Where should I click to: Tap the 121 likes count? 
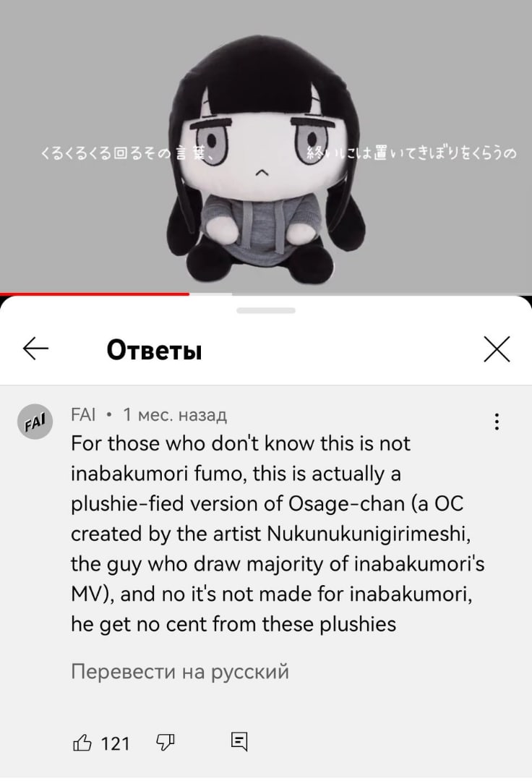click(115, 743)
